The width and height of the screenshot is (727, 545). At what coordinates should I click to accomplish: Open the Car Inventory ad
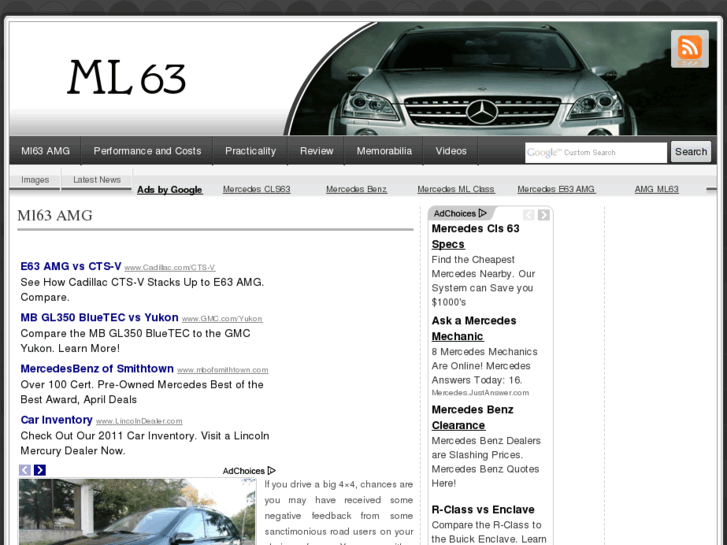point(57,420)
